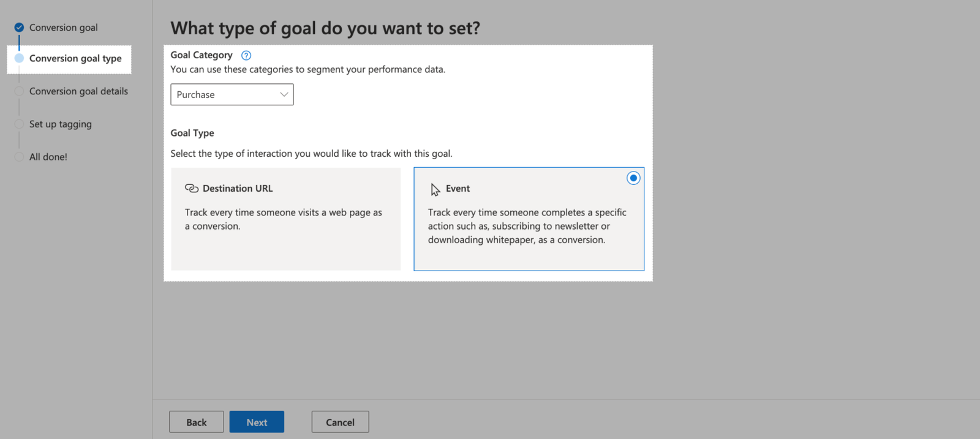
Task: Click the Goal Category label
Action: 202,55
